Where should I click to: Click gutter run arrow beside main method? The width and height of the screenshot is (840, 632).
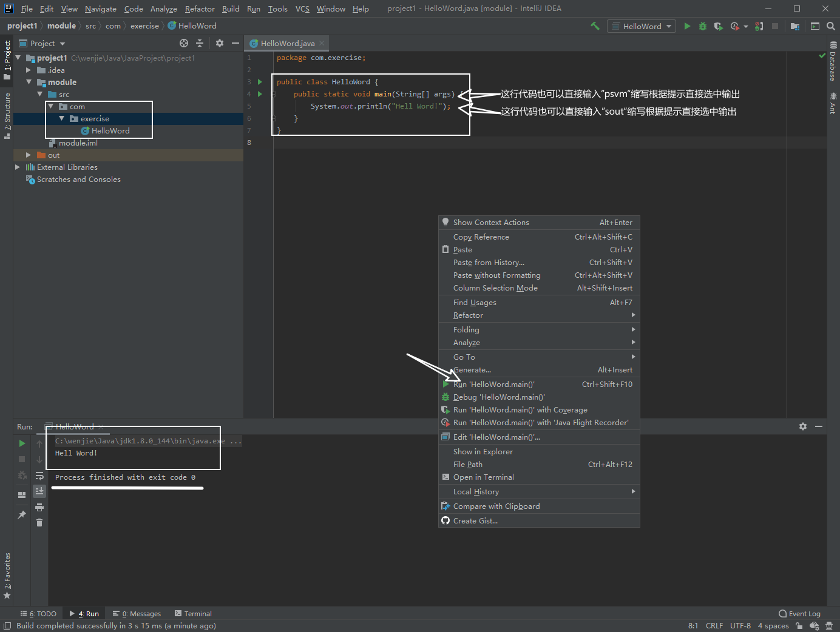click(x=260, y=94)
